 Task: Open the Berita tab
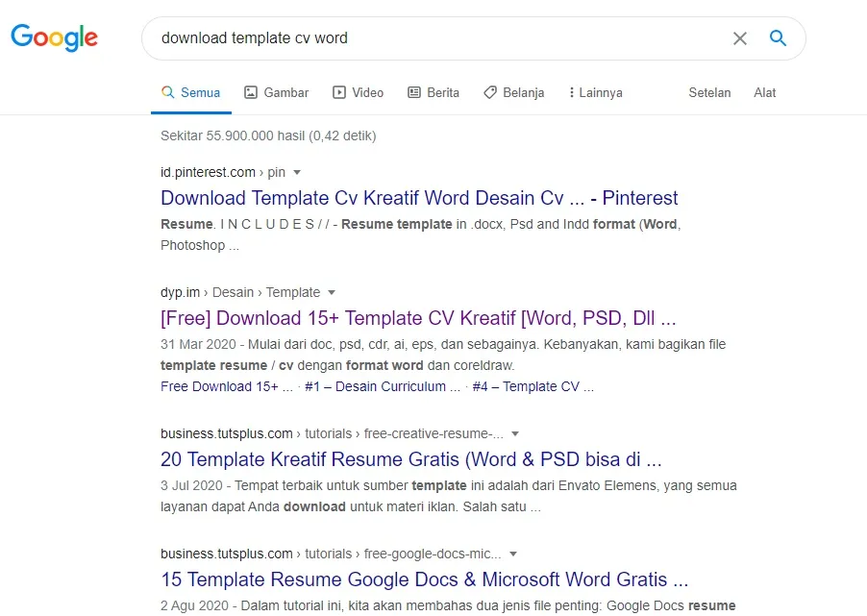433,93
